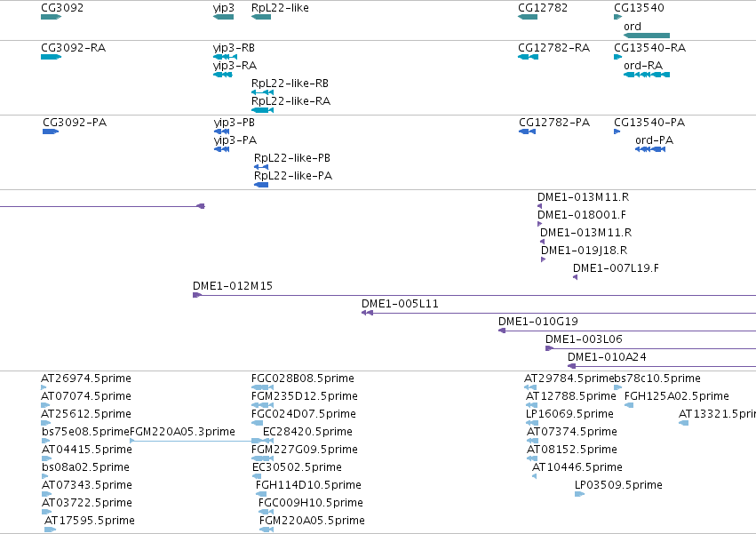Click the yip3-RB transcript label
756x534 pixels.
click(234, 48)
